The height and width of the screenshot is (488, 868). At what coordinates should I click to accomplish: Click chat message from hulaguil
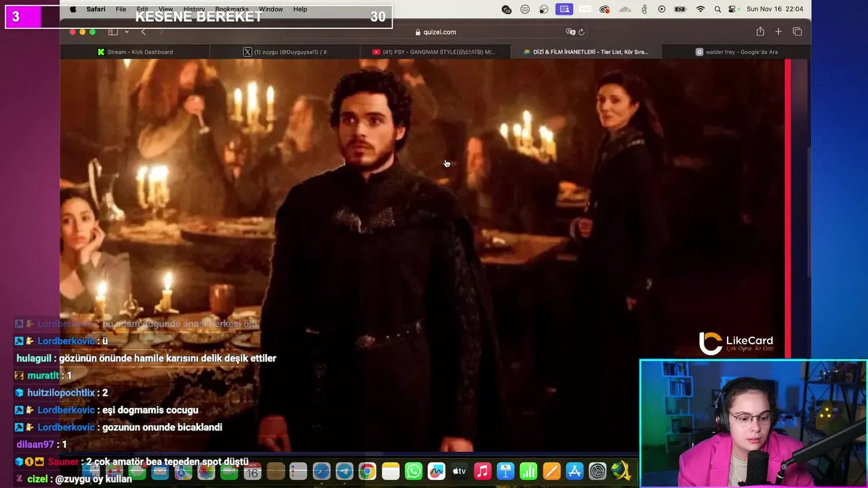coord(146,358)
